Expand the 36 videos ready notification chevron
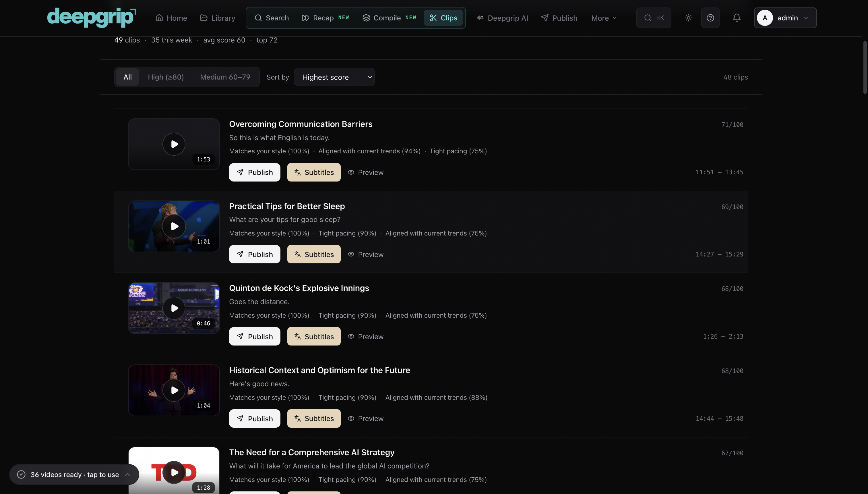Image resolution: width=868 pixels, height=494 pixels. pos(128,475)
